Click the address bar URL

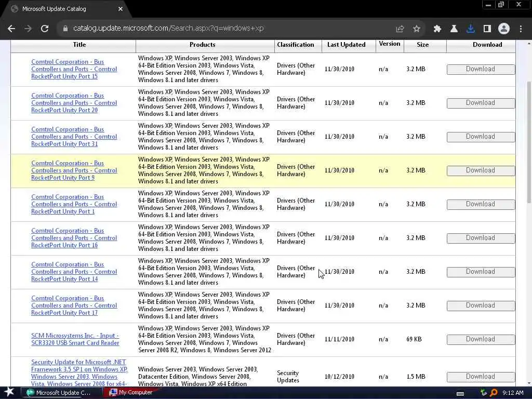pos(169,29)
